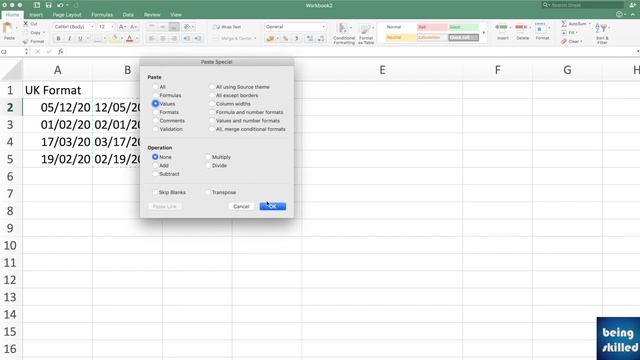Apply Comma style
This screenshot has width=640, height=360.
coord(297,38)
